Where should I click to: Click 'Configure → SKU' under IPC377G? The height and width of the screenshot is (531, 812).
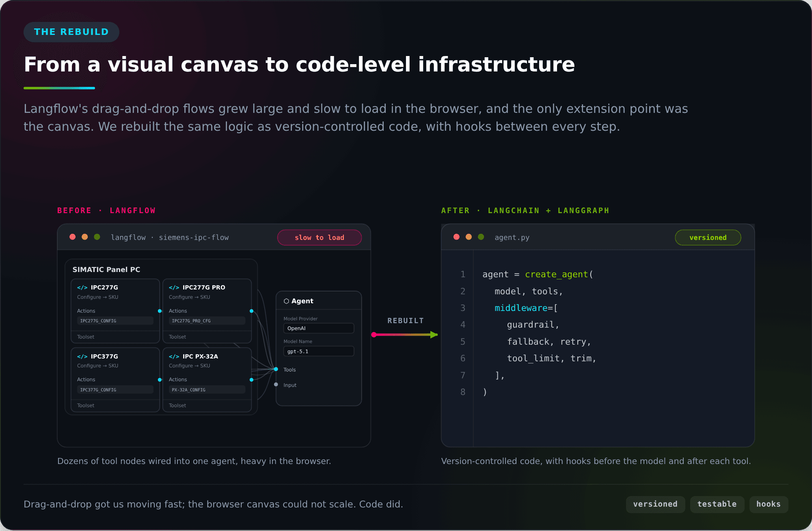(98, 366)
